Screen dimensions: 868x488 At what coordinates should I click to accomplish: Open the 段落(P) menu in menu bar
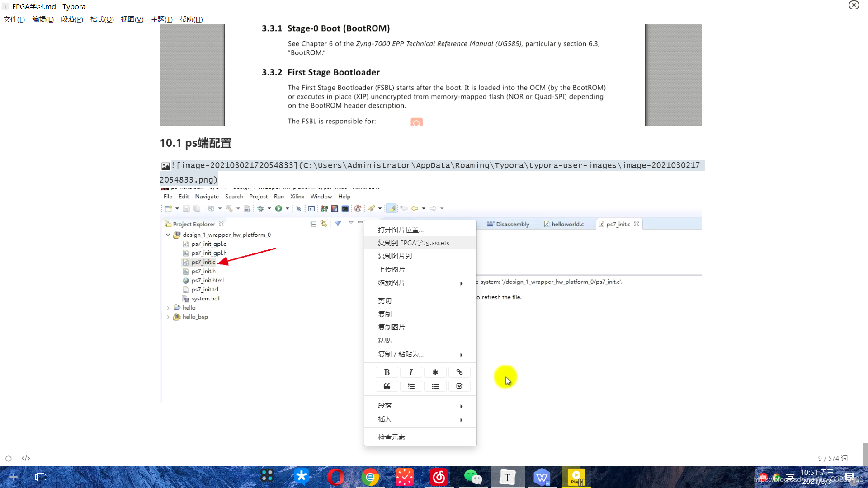click(x=72, y=19)
